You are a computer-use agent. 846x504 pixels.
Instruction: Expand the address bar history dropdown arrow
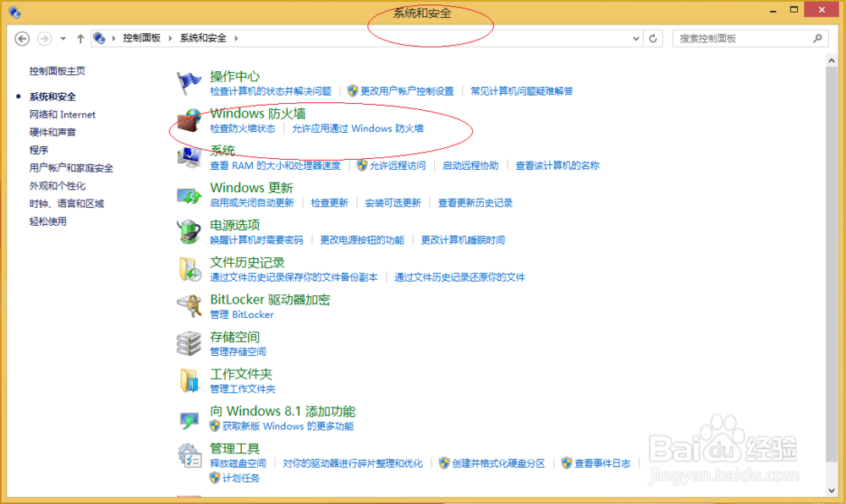click(x=634, y=38)
